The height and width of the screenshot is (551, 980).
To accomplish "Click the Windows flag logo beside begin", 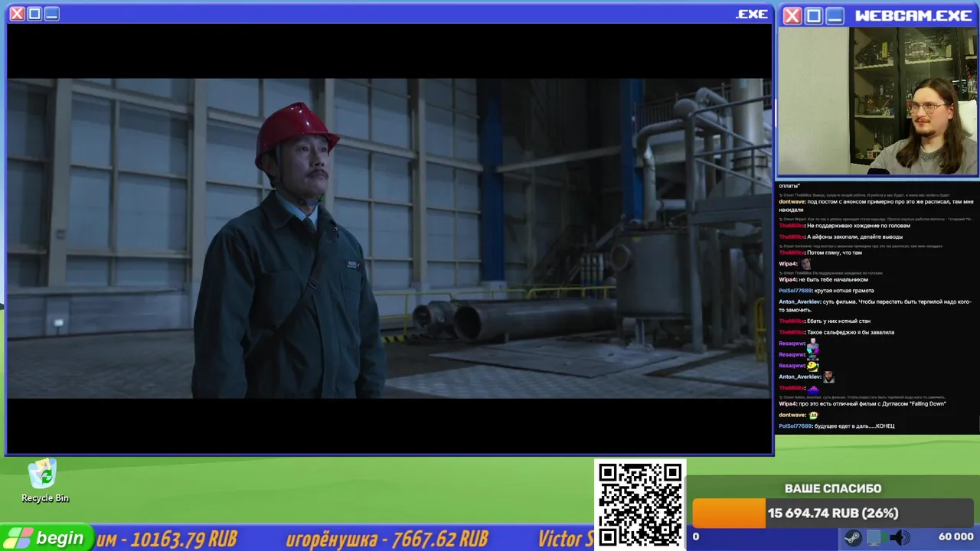I will 19,538.
